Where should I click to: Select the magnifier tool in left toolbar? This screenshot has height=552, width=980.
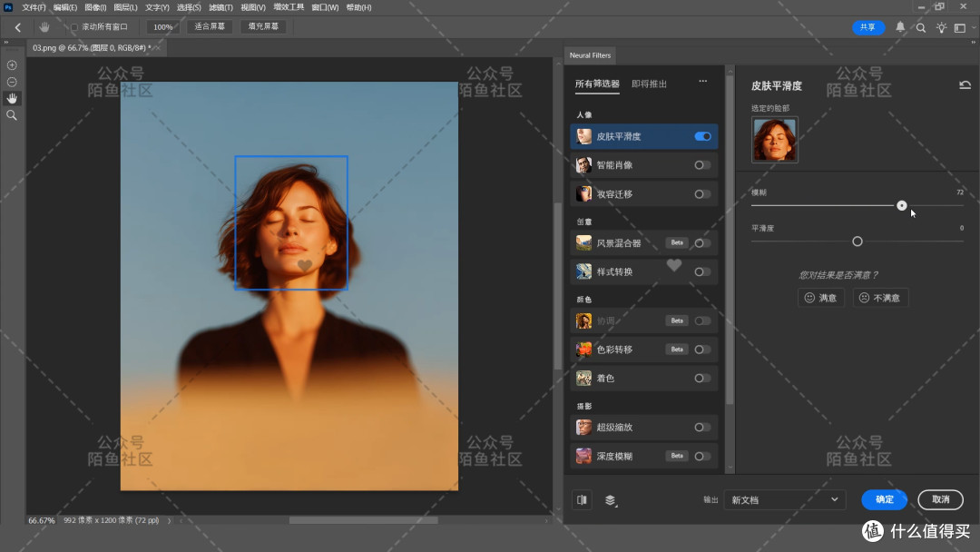pyautogui.click(x=12, y=115)
